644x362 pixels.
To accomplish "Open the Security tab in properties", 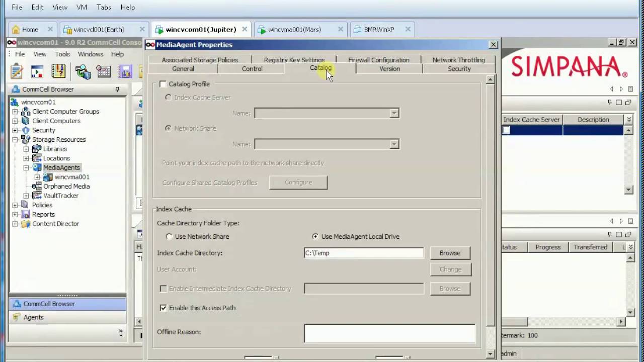I will [459, 69].
